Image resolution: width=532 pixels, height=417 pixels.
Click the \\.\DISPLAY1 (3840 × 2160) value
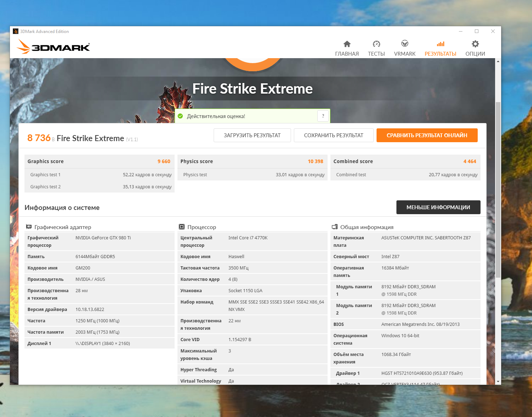103,344
